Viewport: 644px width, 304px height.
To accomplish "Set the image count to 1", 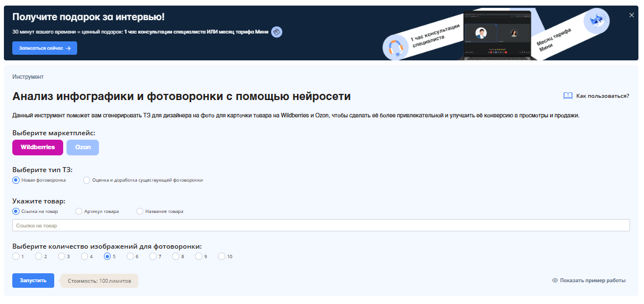I will click(x=16, y=256).
